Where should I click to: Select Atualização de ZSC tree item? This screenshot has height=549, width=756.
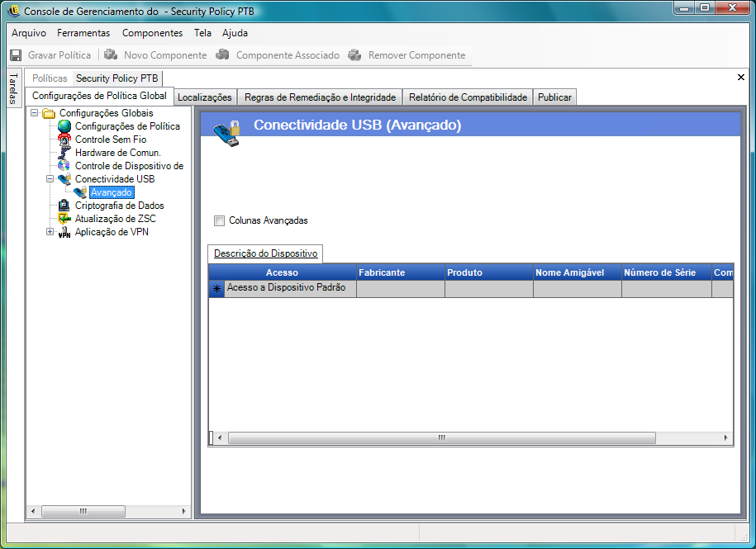[116, 219]
